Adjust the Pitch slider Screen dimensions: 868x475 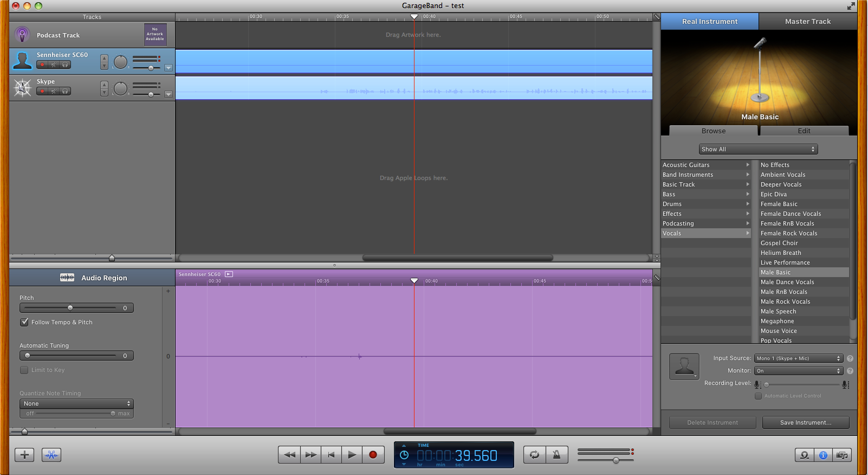coord(70,308)
